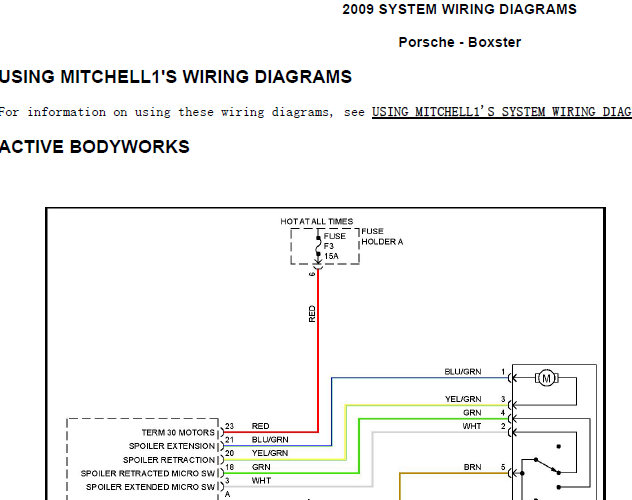The width and height of the screenshot is (632, 500).
Task: Click the 'BLU/GRN' label at pin 21
Action: 270,440
